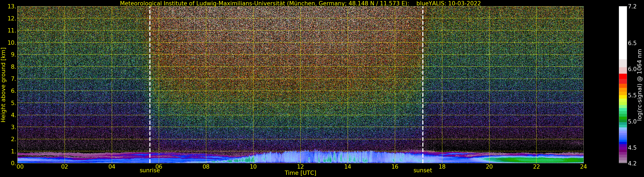Image resolution: width=644 pixels, height=177 pixels.
Task: Click the height tick label '0.'
Action: [14, 163]
